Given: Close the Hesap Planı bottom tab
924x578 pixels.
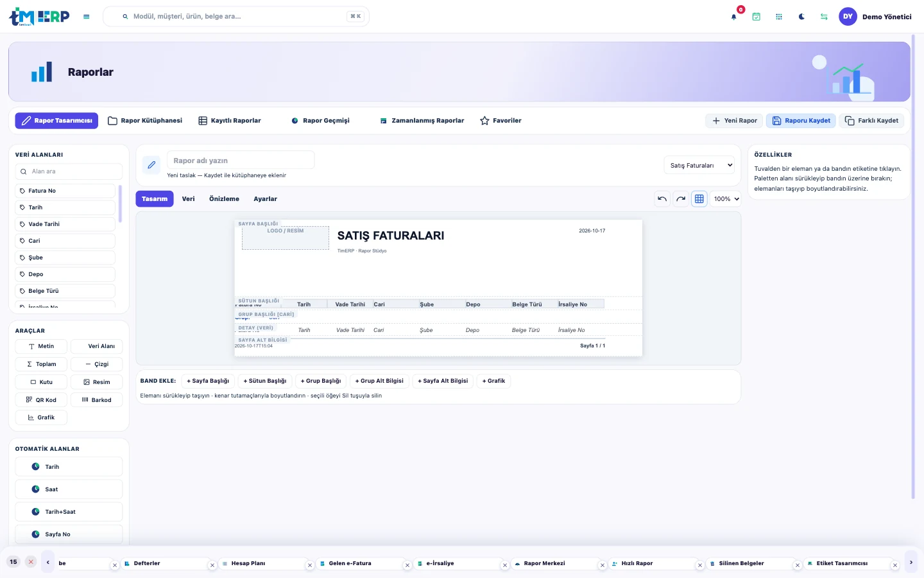Looking at the screenshot, I should pyautogui.click(x=310, y=566).
